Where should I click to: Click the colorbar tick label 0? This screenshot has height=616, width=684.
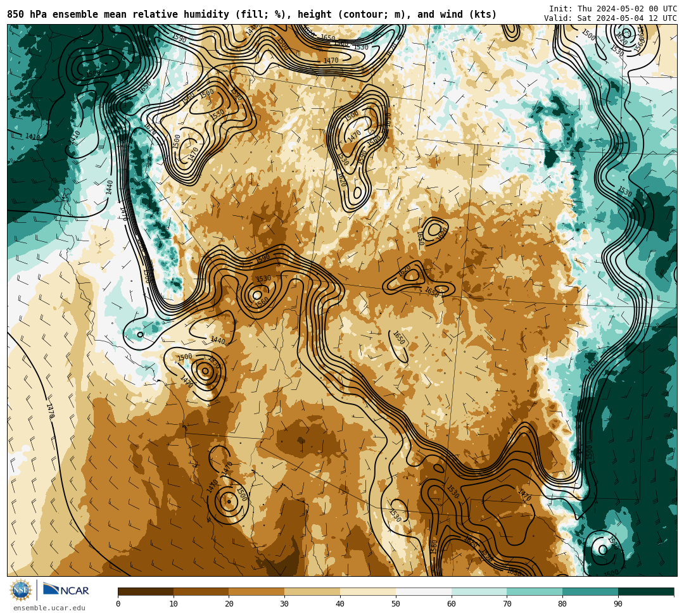tap(118, 604)
